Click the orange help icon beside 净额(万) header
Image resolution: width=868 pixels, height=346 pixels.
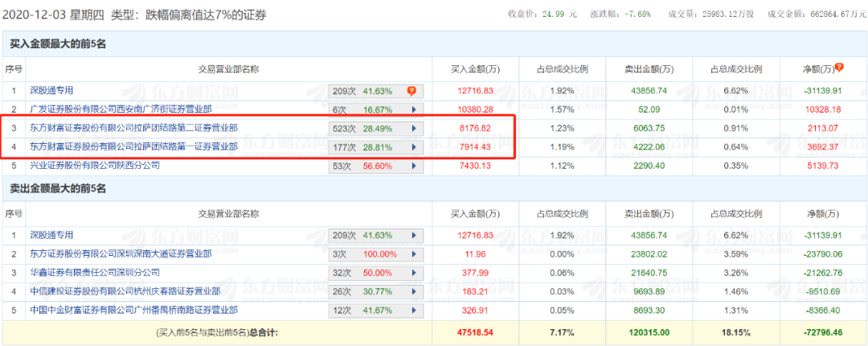pyautogui.click(x=839, y=68)
